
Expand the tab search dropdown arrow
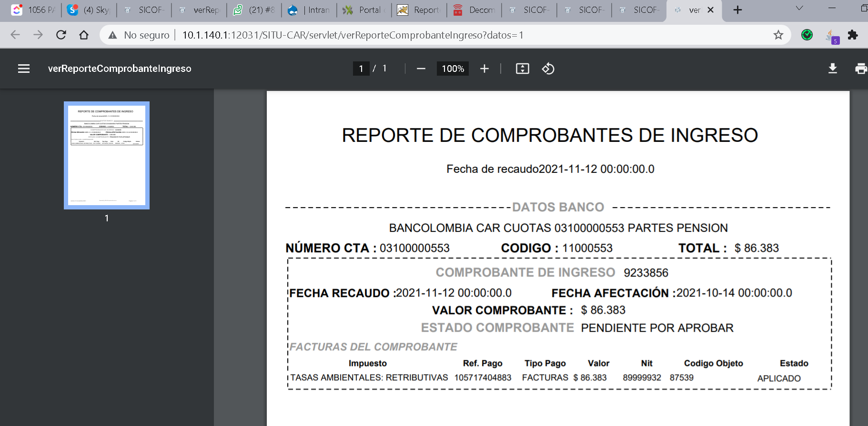click(799, 9)
